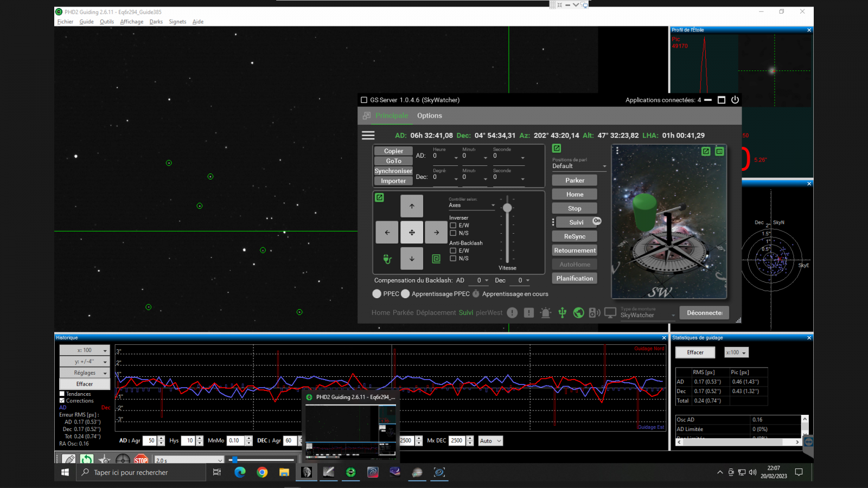The height and width of the screenshot is (488, 868).
Task: Click the Windows search box
Action: (x=141, y=472)
